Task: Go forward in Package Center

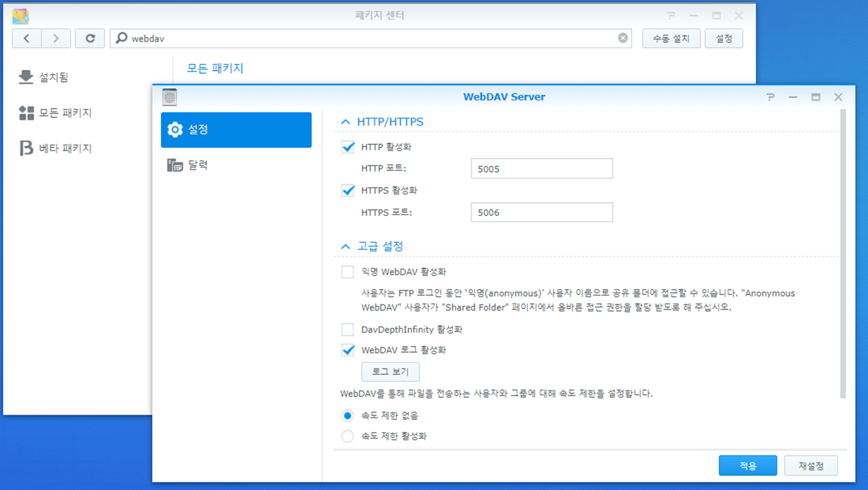Action: [x=56, y=38]
